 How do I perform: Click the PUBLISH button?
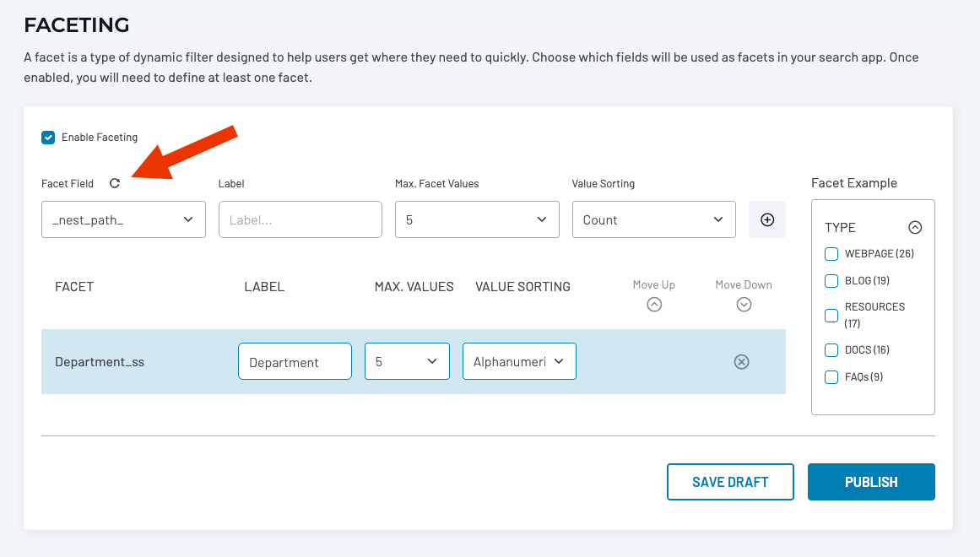[x=871, y=482]
